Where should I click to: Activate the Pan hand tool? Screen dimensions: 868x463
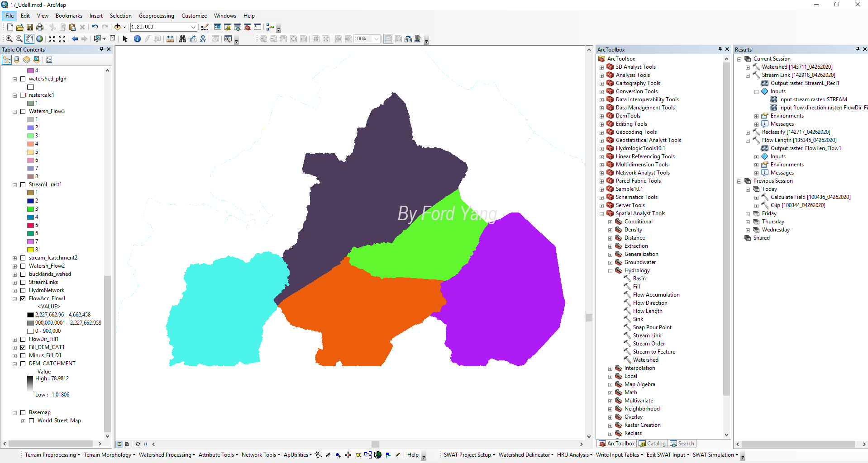(29, 39)
